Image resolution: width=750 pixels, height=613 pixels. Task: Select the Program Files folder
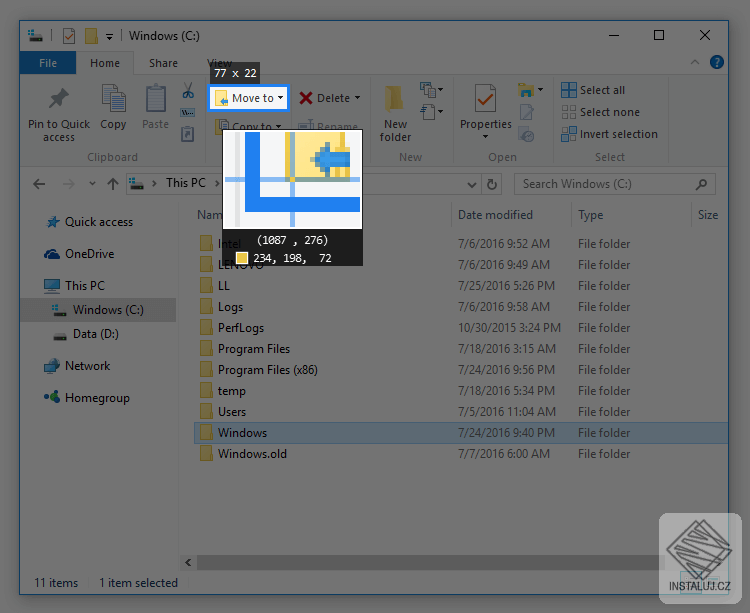(x=254, y=349)
